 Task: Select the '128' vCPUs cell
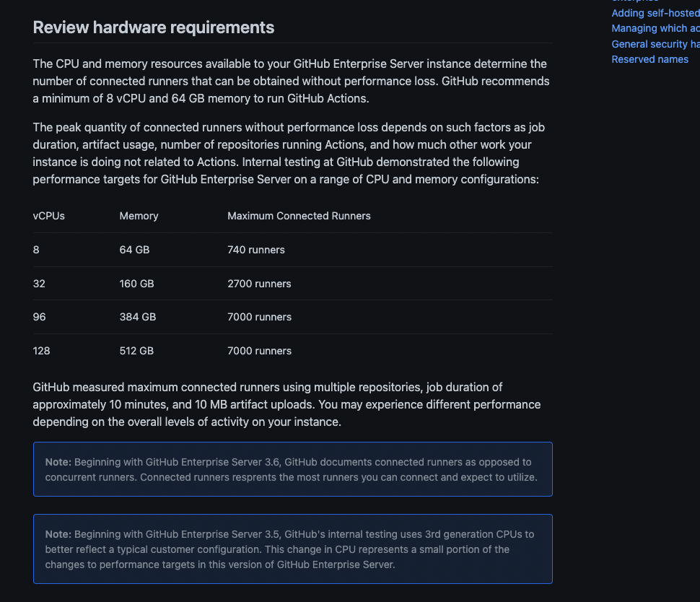tap(42, 351)
